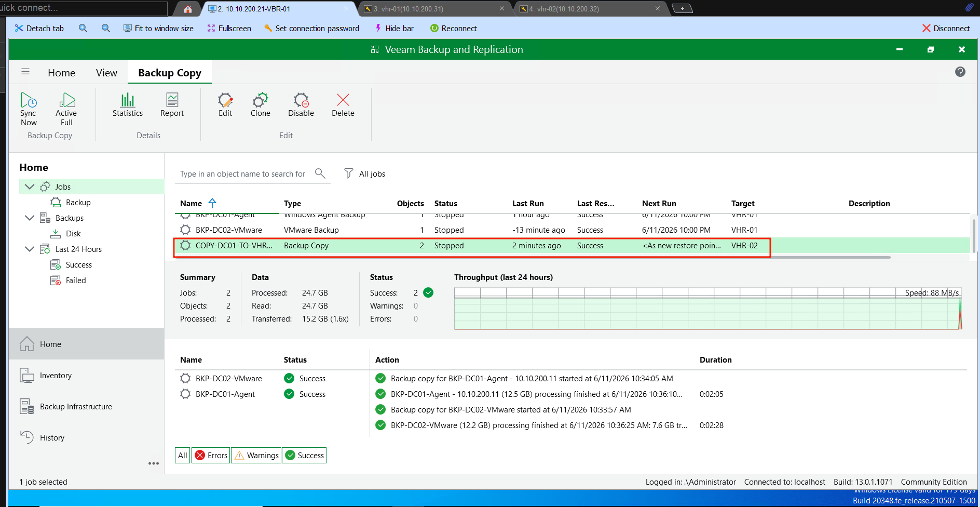Switch to the View ribbon tab
Screen dimensions: 980x507
(106, 73)
